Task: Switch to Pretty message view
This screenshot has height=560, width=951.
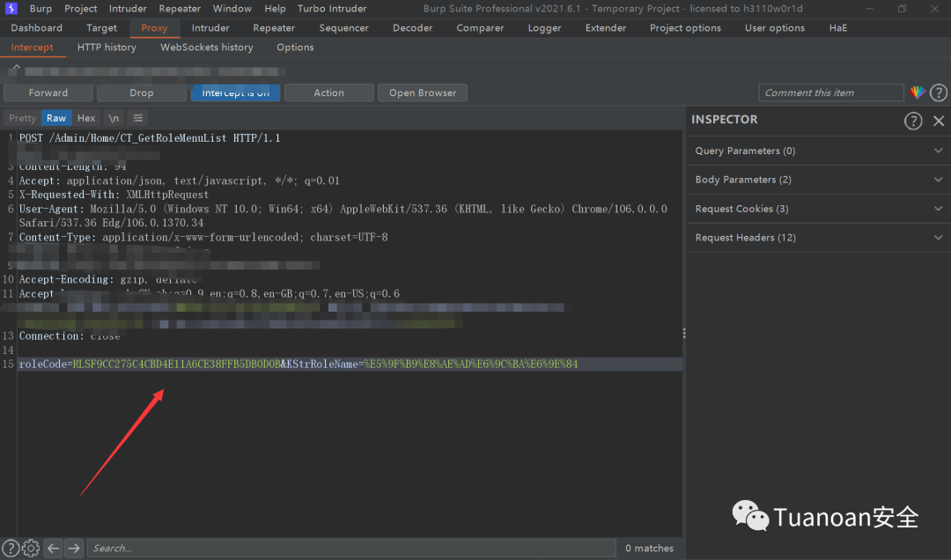Action: pos(22,118)
